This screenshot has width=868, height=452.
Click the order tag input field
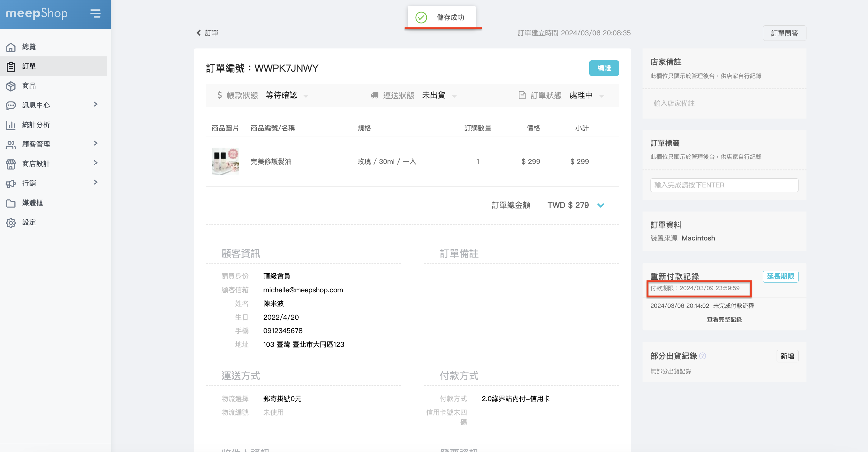pyautogui.click(x=724, y=185)
